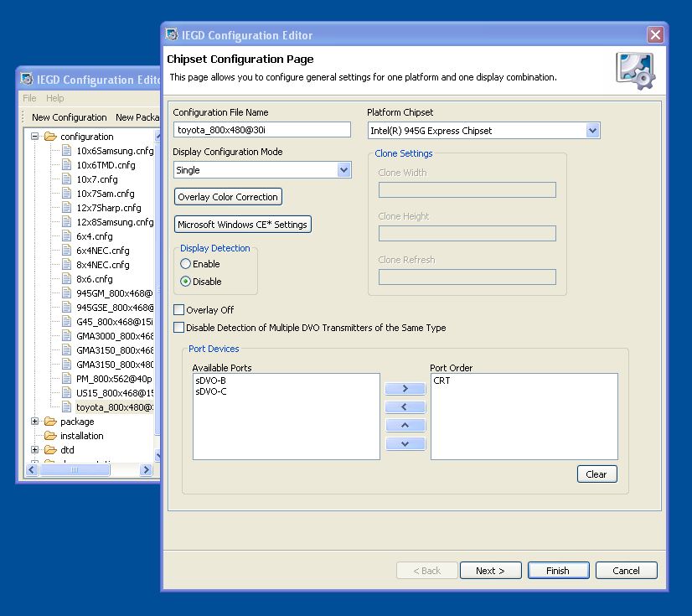
Task: Select Enable display detection radio
Action: click(x=186, y=264)
